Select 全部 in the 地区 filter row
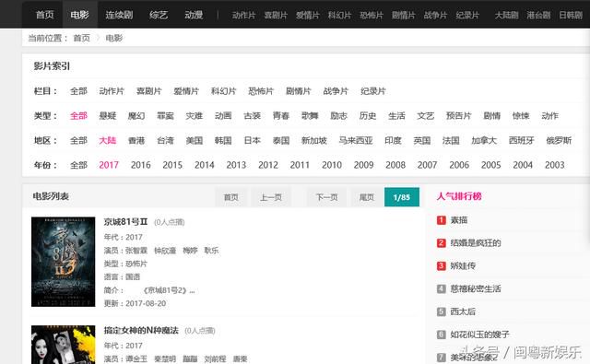The image size is (590, 364). [78, 141]
